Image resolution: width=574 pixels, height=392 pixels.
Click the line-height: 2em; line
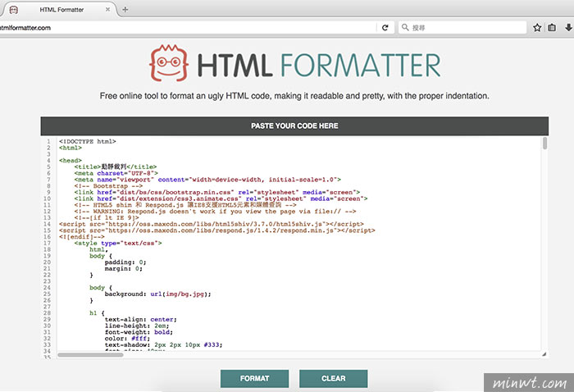point(137,326)
